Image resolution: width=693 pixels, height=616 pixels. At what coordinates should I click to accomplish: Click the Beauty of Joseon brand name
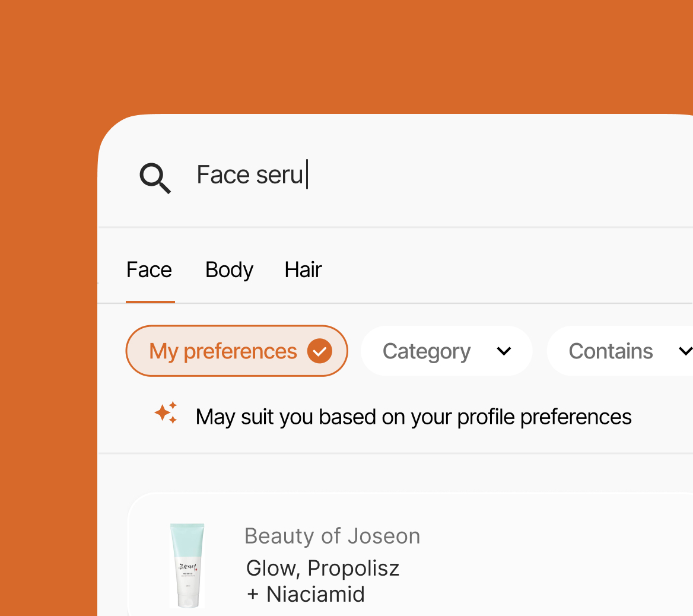pos(332,536)
